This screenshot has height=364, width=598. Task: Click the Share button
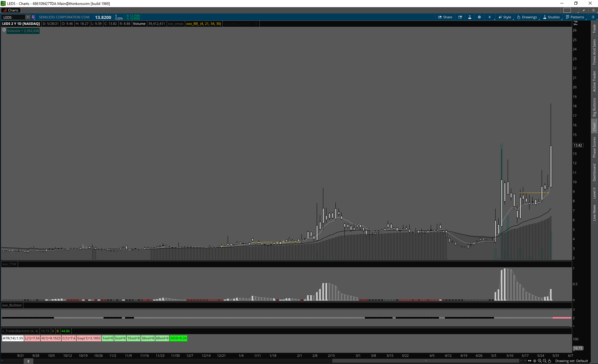(x=445, y=17)
